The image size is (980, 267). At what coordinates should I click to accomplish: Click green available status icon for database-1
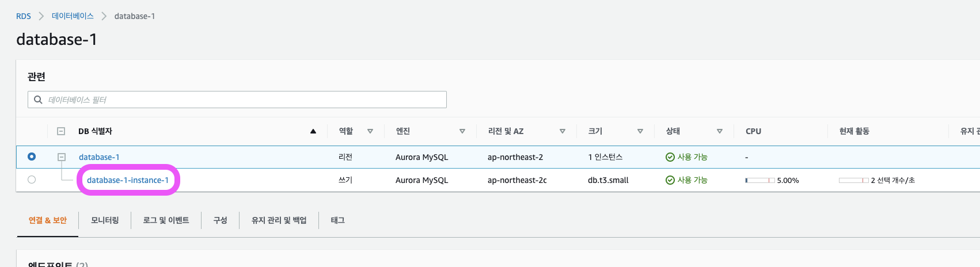[670, 157]
